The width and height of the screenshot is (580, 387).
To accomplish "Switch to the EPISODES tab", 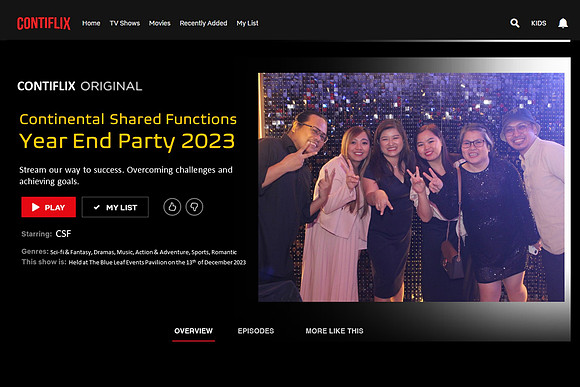I will click(256, 331).
